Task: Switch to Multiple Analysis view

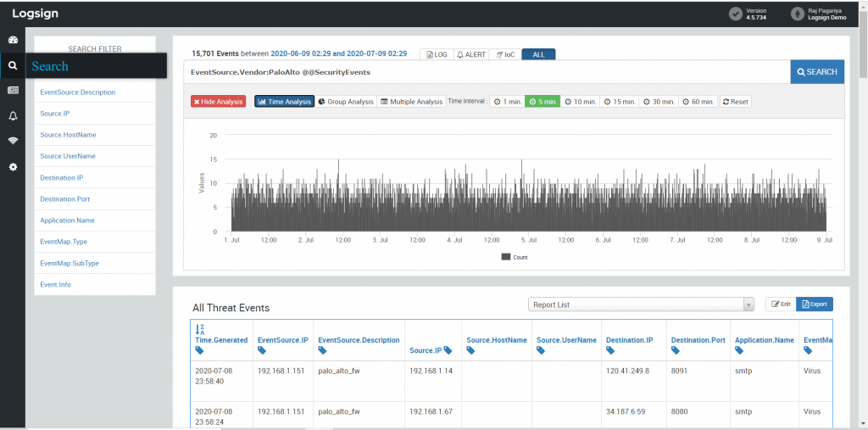Action: [x=412, y=102]
